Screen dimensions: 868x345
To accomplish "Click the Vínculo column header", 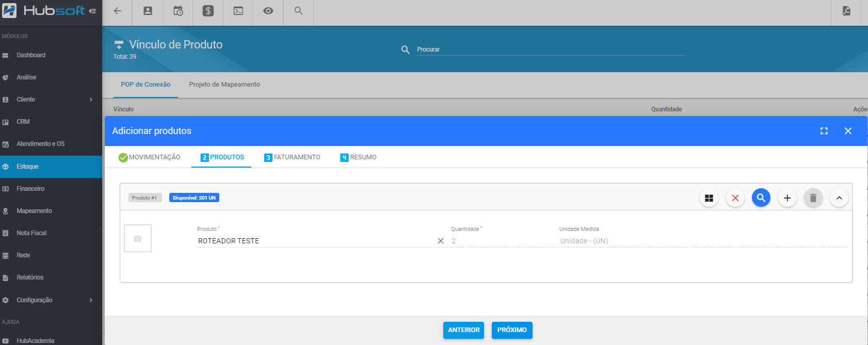I will 123,109.
